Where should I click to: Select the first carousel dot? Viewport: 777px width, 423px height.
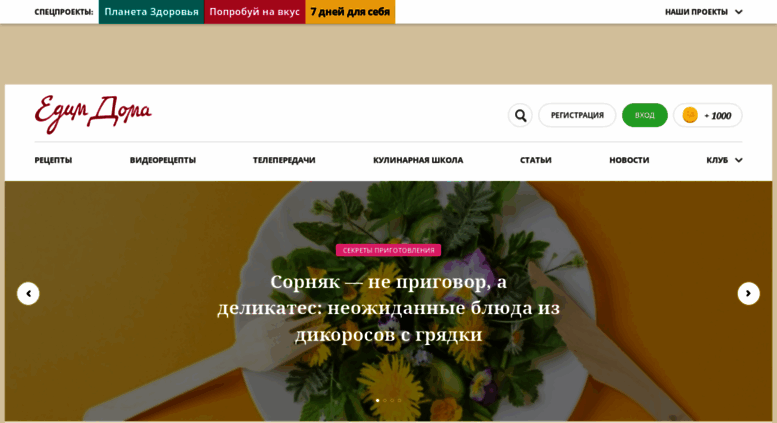378,400
